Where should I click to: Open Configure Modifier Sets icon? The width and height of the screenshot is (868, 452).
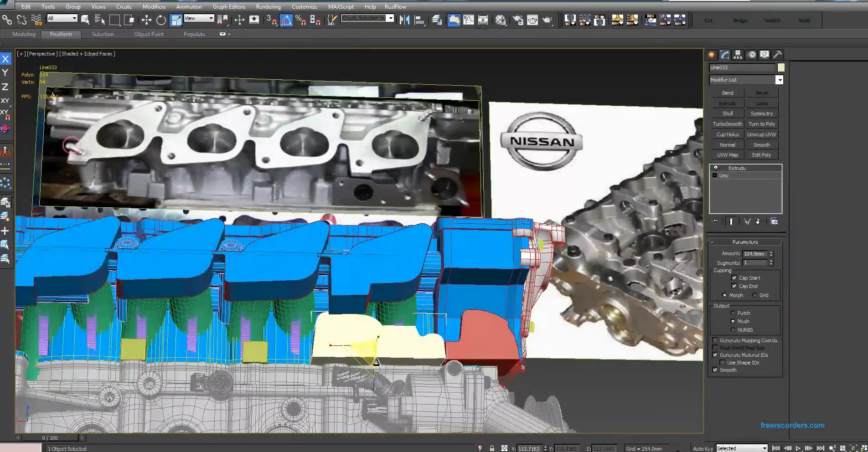tap(774, 221)
